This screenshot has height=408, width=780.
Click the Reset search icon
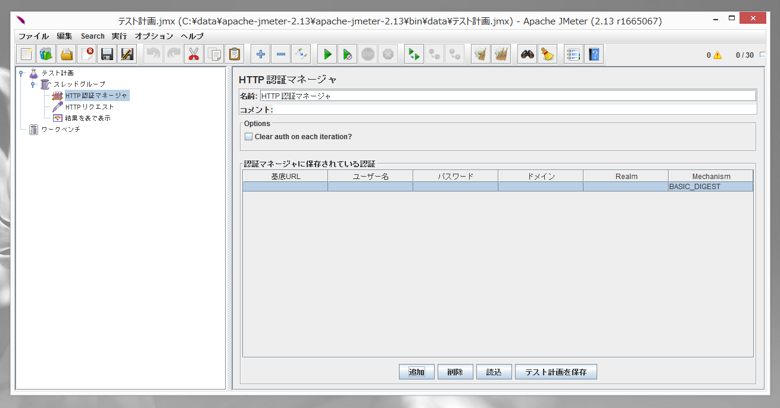tap(548, 54)
